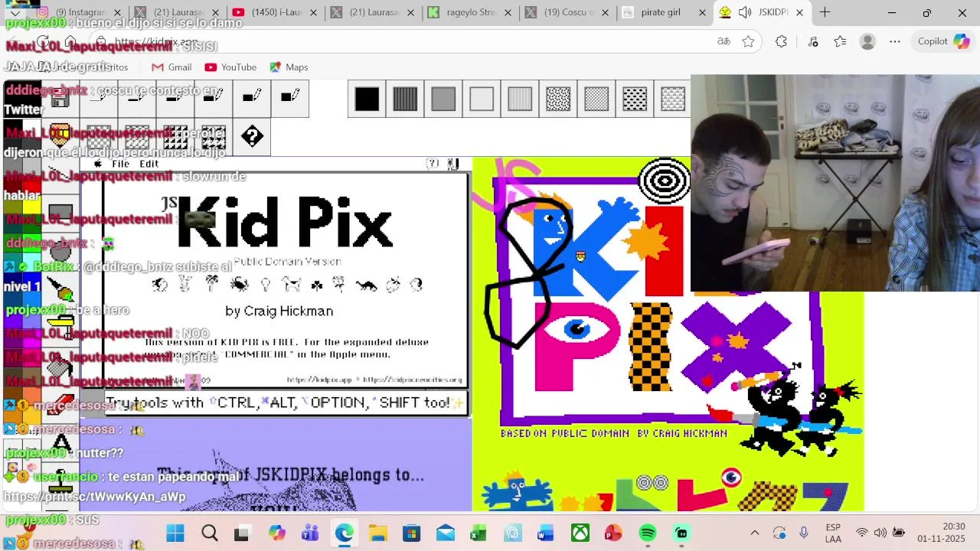Open Edge settings and more menu
Viewport: 980px width, 551px height.
894,41
